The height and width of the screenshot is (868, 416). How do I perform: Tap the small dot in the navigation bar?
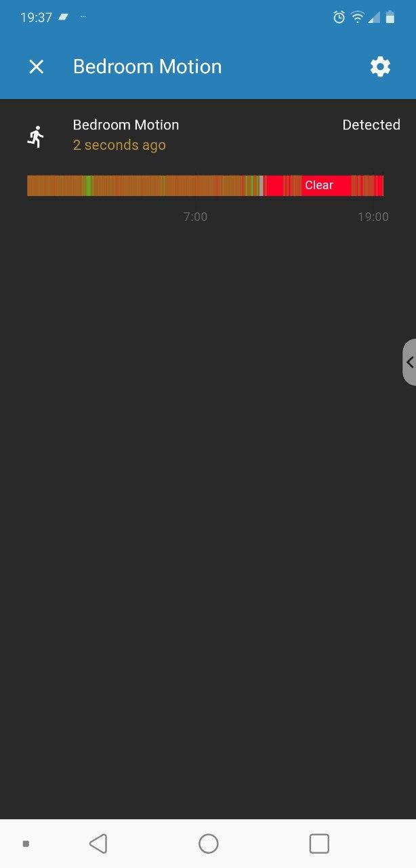click(x=26, y=844)
